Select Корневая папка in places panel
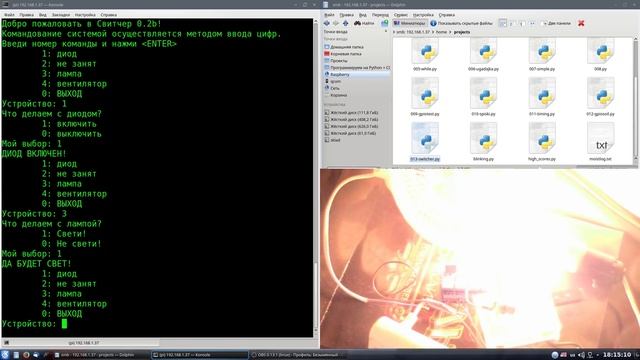 357,54
